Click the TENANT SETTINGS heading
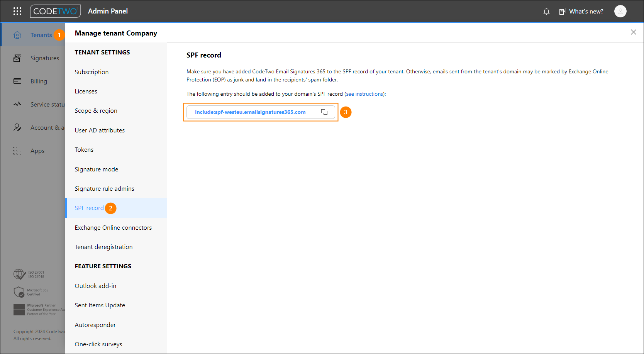Screen dimensions: 644x354 click(x=102, y=52)
